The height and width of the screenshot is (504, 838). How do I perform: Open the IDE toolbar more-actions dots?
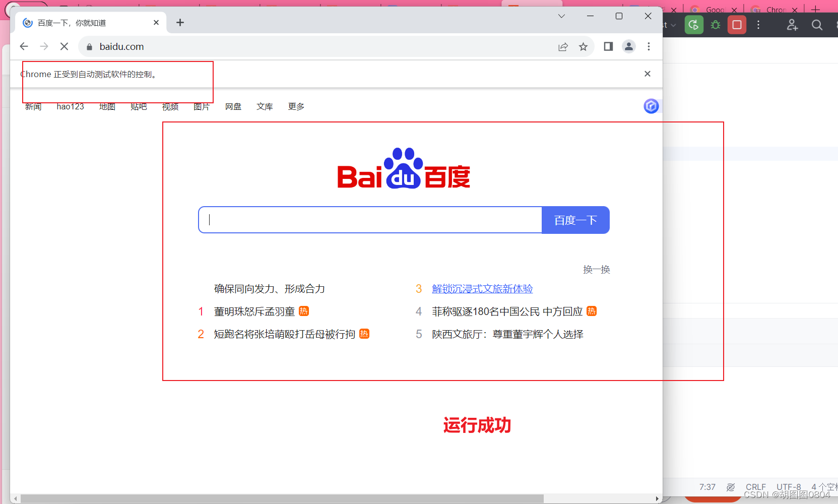[x=758, y=25]
